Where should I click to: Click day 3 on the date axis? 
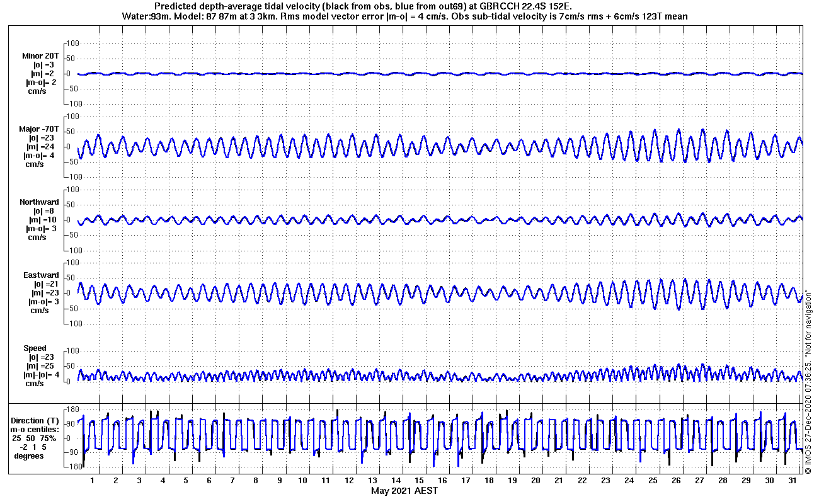coord(139,481)
